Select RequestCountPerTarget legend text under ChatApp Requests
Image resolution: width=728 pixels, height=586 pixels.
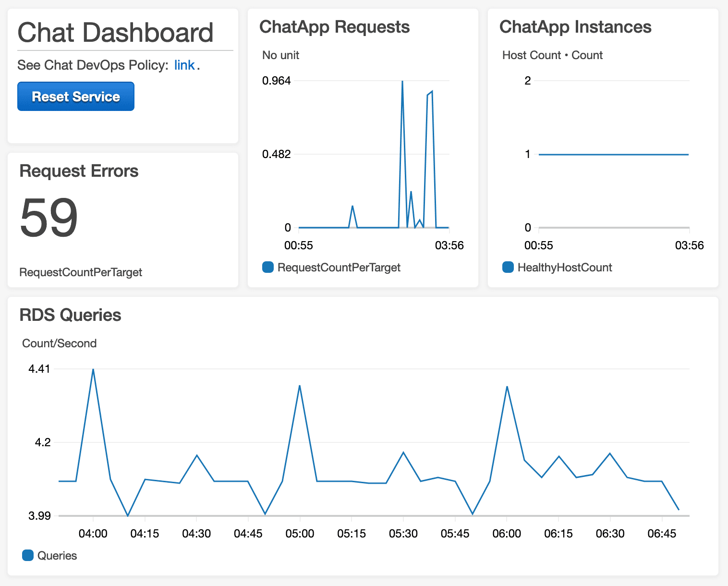(x=339, y=268)
